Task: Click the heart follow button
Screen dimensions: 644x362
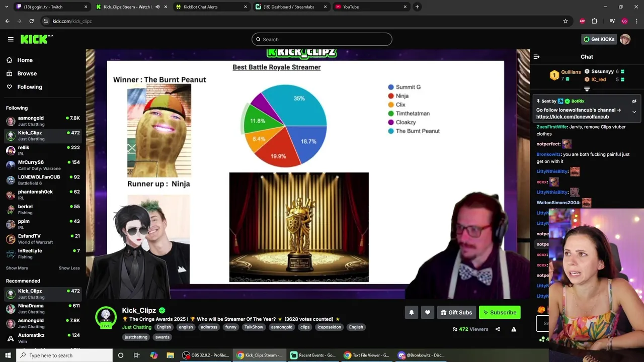Action: tap(428, 312)
